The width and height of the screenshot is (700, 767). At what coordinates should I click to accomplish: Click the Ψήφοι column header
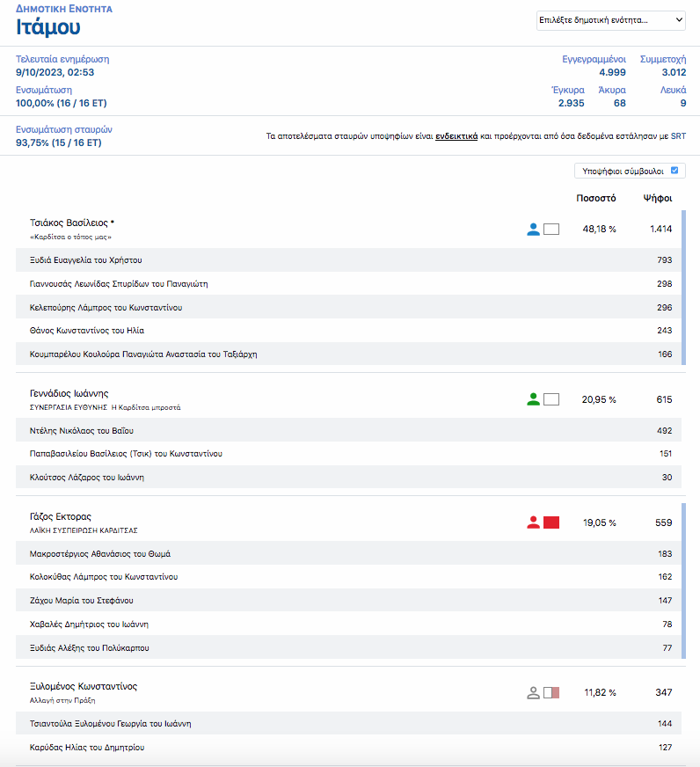tap(657, 198)
